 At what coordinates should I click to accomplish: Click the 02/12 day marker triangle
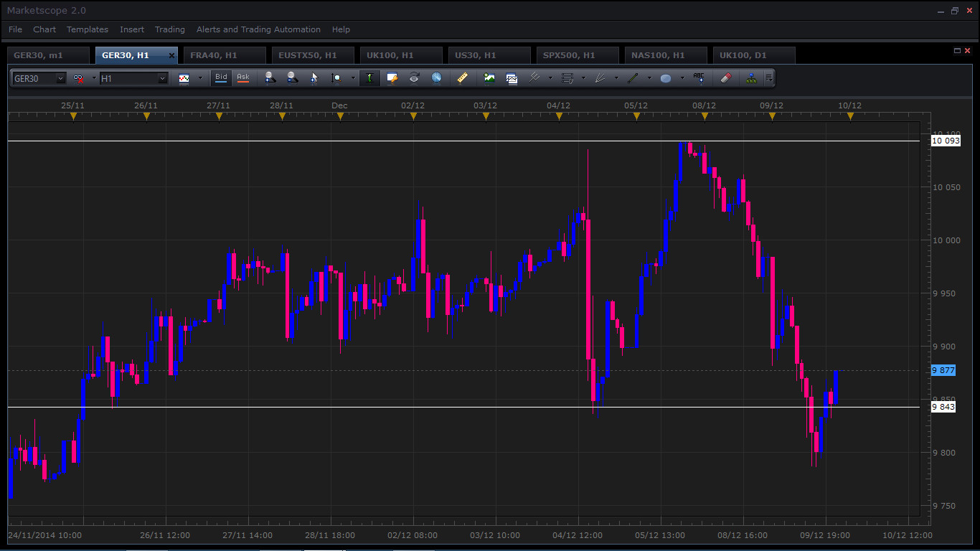coord(413,116)
